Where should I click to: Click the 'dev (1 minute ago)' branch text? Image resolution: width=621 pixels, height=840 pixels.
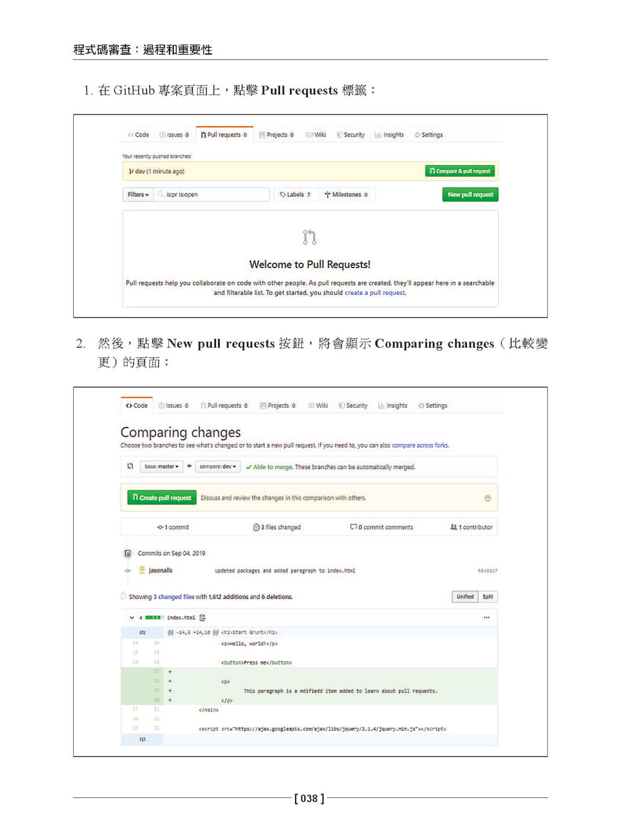(160, 171)
